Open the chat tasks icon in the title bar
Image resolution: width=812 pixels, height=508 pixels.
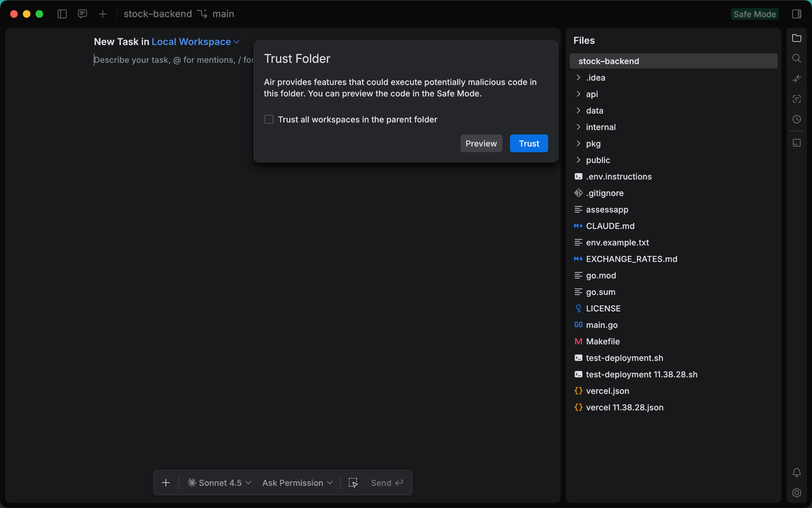[x=82, y=14]
